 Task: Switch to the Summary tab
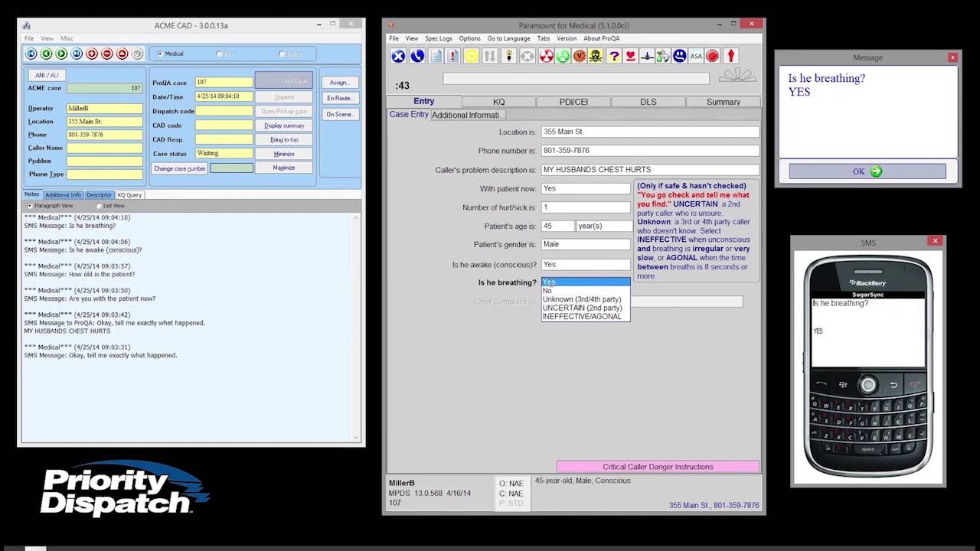pos(723,102)
